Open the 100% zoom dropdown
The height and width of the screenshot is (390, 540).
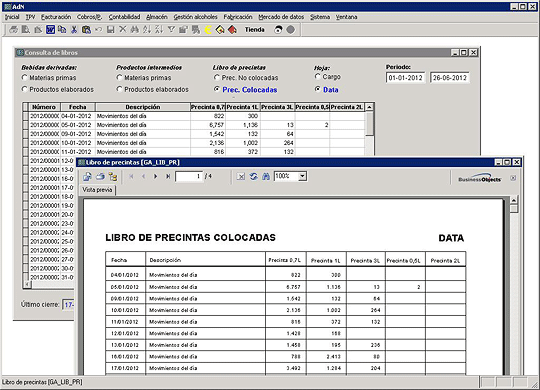click(x=302, y=176)
